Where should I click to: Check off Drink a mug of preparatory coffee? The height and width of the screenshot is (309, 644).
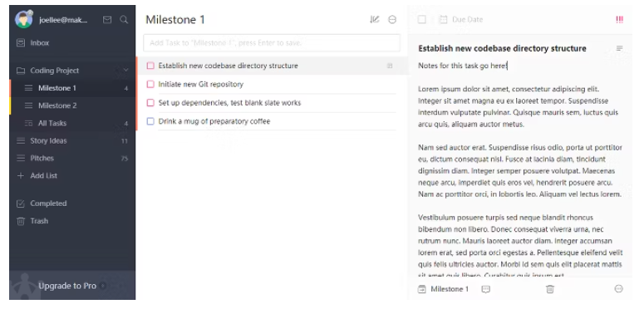tap(150, 121)
